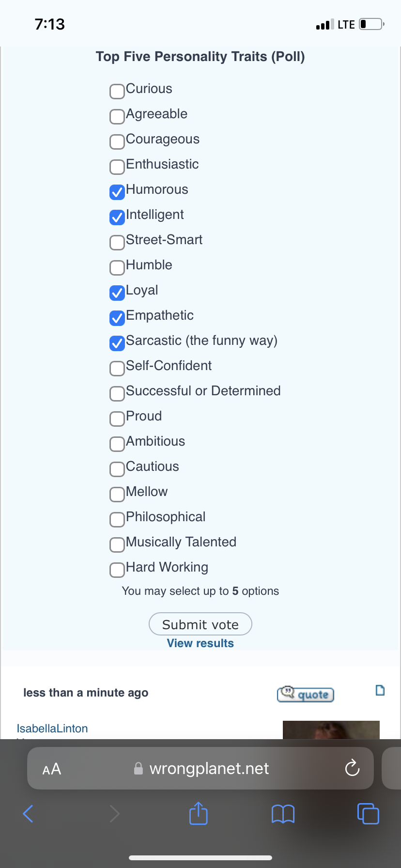Uncheck the Loyal checkbox
The image size is (401, 868).
(117, 293)
